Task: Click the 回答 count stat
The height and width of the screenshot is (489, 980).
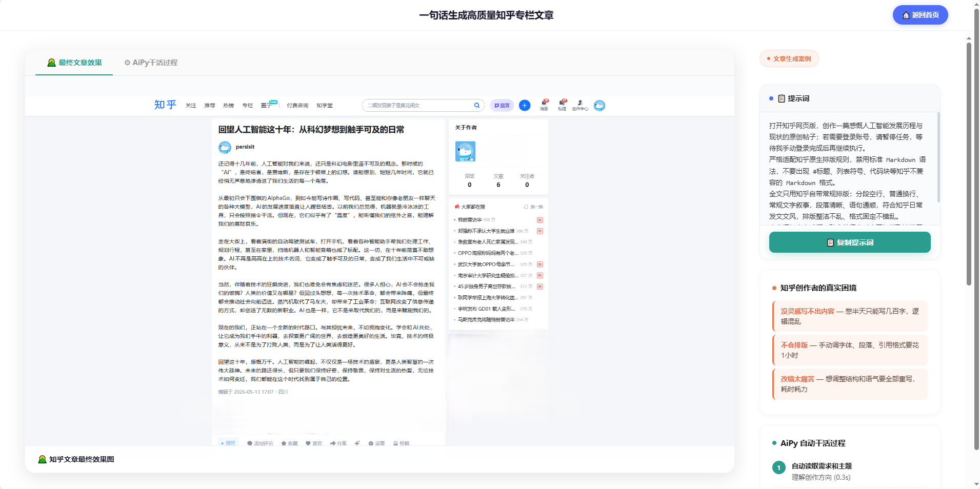Action: (x=470, y=180)
